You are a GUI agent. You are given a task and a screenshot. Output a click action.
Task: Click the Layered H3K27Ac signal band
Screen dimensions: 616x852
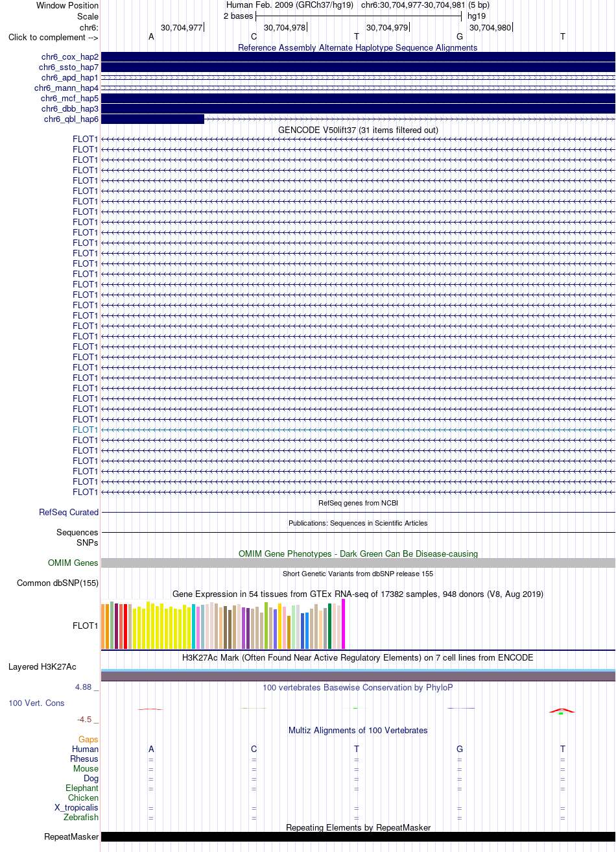(358, 675)
